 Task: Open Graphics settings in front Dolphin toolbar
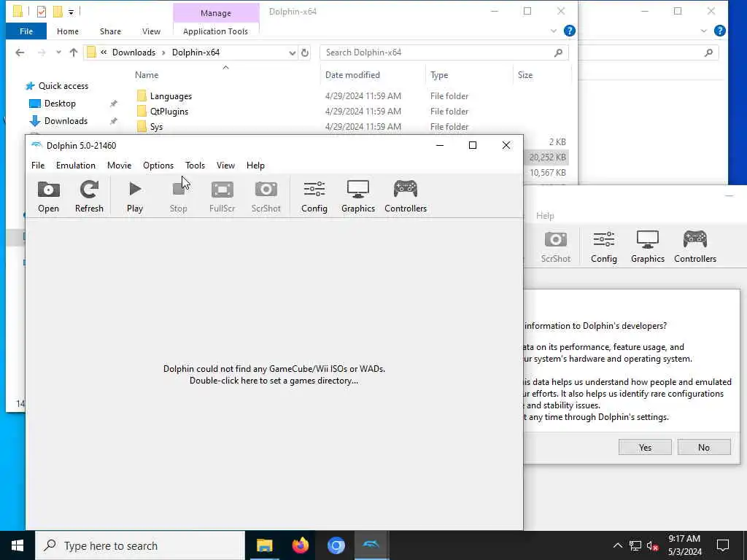[x=358, y=197]
